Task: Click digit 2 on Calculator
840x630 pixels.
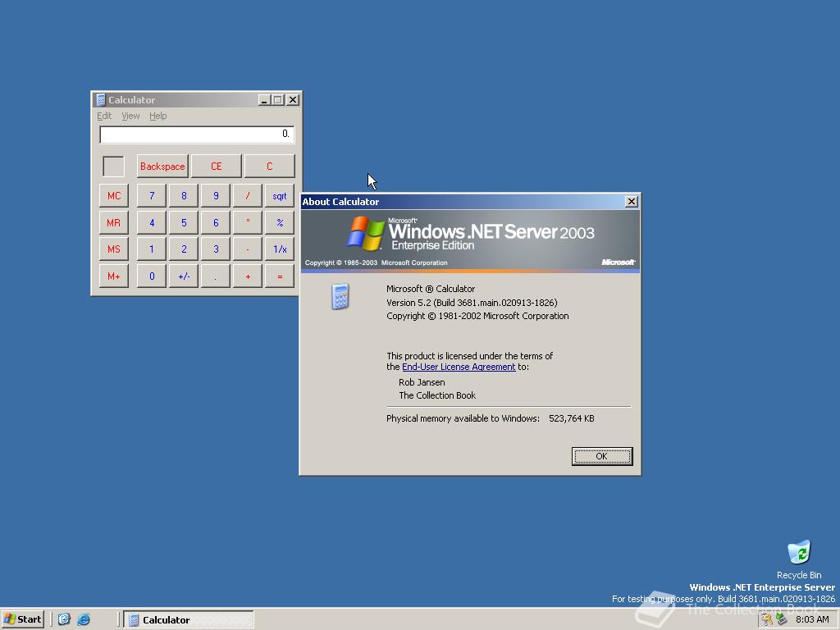Action: pyautogui.click(x=184, y=249)
